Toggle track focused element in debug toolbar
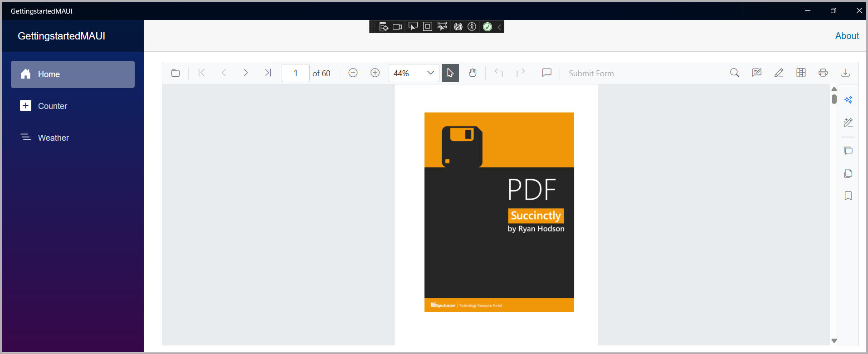 tap(442, 27)
